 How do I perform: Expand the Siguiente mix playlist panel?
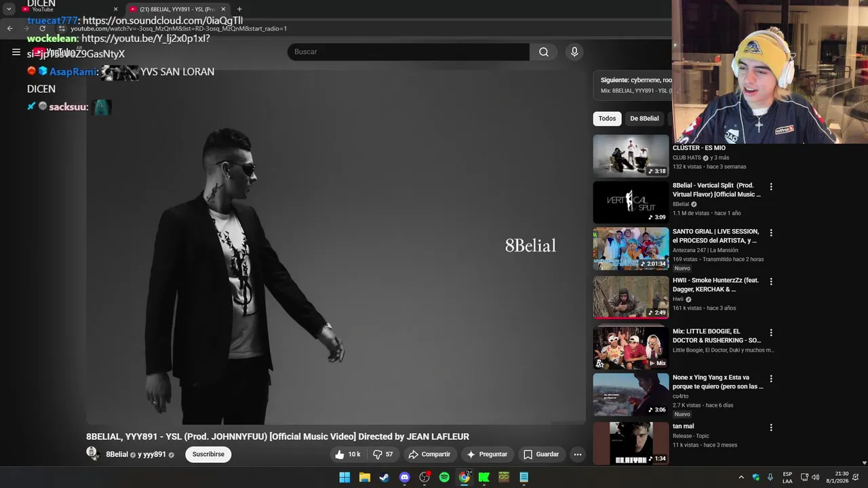tap(633, 85)
